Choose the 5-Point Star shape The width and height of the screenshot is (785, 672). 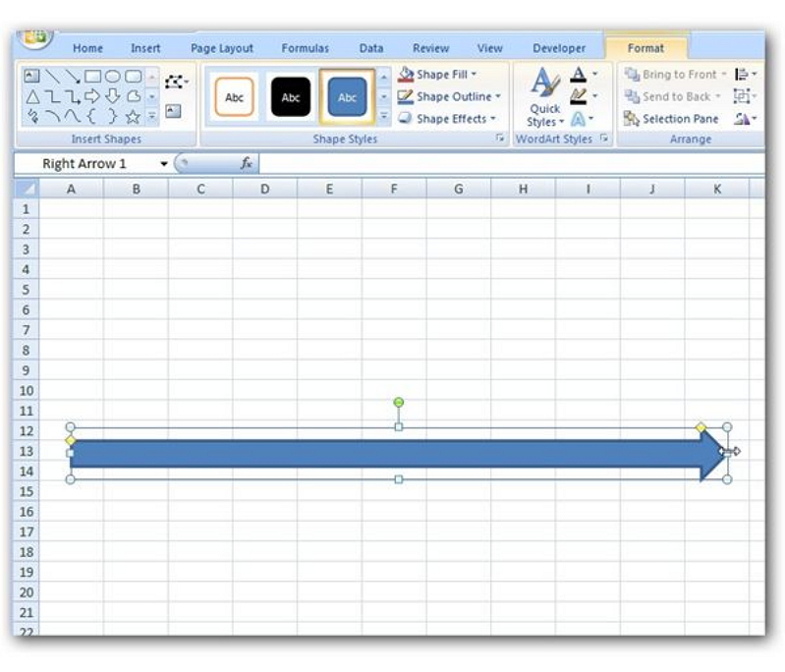[x=133, y=117]
